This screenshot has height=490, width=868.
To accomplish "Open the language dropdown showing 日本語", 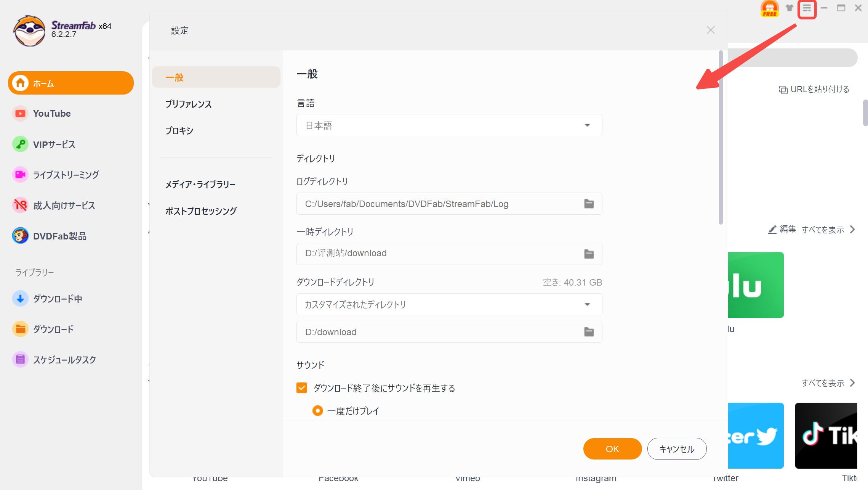I will 449,125.
